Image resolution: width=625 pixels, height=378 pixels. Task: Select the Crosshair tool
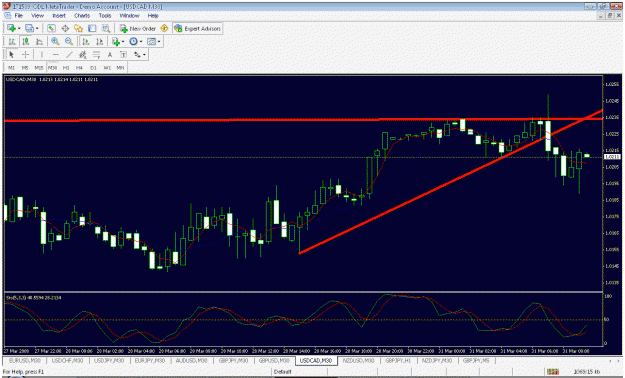(25, 55)
